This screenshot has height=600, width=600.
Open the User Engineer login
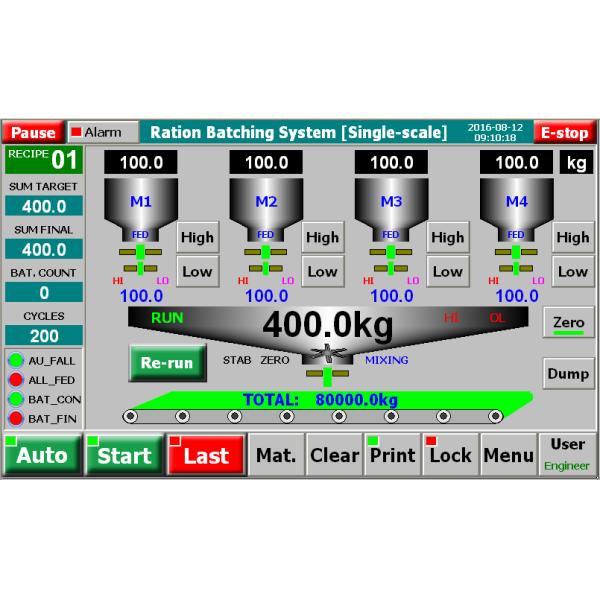[567, 455]
